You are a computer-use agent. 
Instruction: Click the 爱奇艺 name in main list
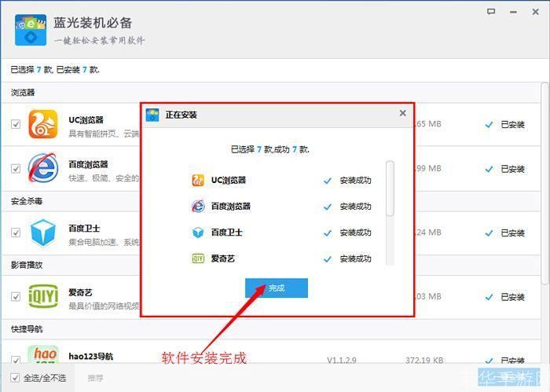[x=80, y=292]
